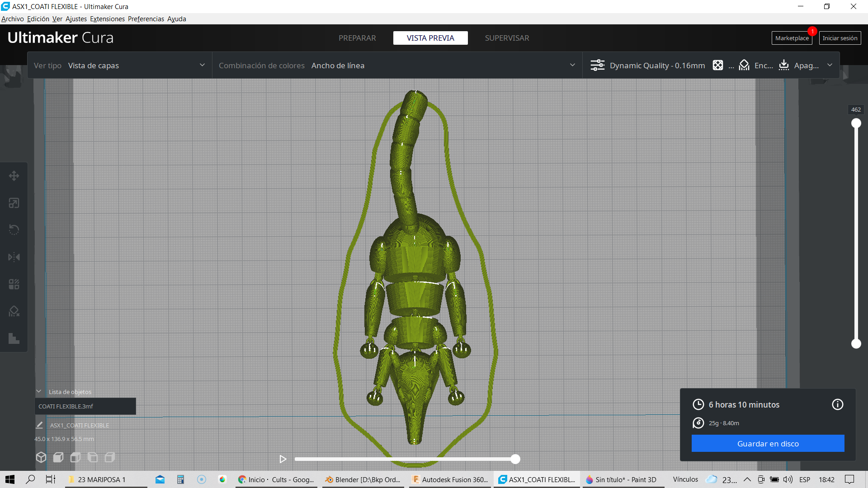Image resolution: width=868 pixels, height=488 pixels.
Task: Open Per Model Settings tool
Action: (14, 284)
